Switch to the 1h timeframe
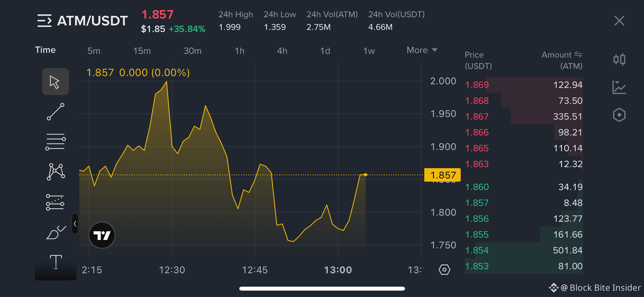The width and height of the screenshot is (644, 297). pos(240,51)
